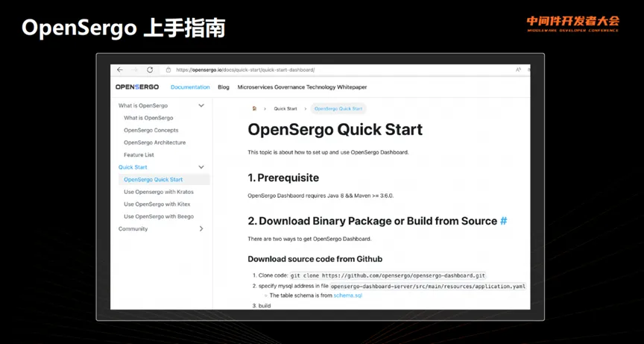Image resolution: width=644 pixels, height=344 pixels.
Task: Click Quick Start breadcrumb link
Action: (285, 108)
